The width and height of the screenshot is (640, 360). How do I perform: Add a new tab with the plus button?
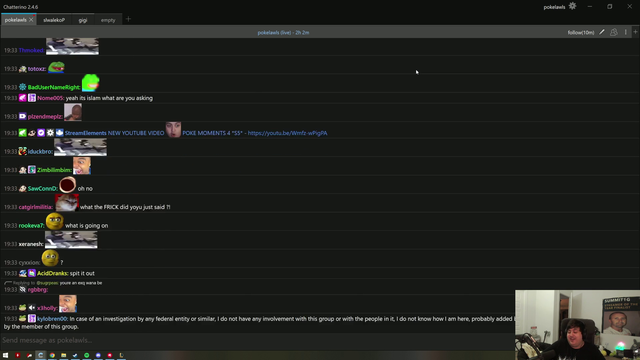click(128, 19)
